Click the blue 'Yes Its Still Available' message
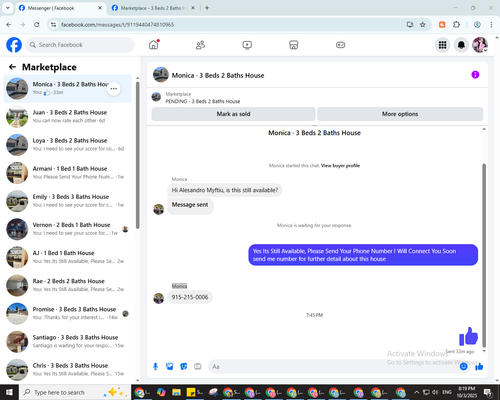The height and width of the screenshot is (400, 500). 363,255
